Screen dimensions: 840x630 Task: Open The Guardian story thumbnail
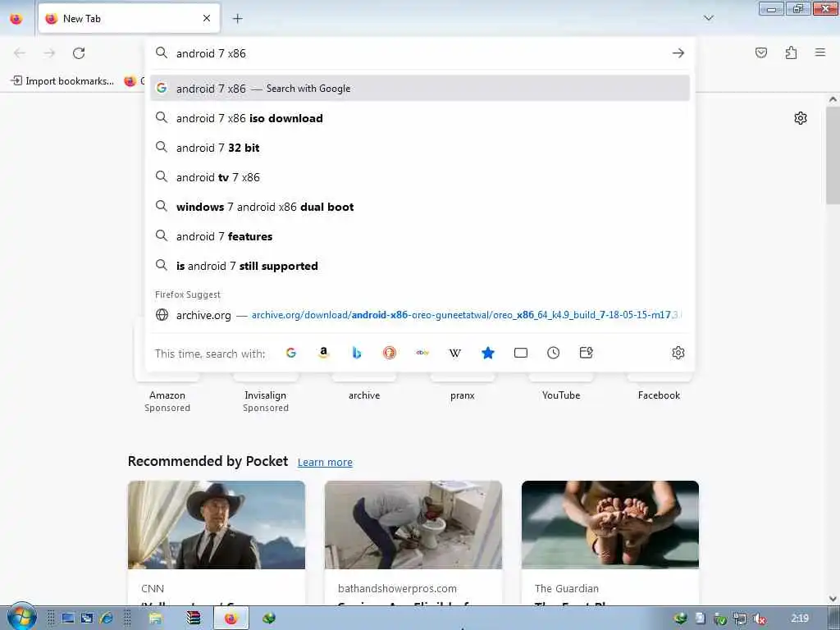click(610, 524)
